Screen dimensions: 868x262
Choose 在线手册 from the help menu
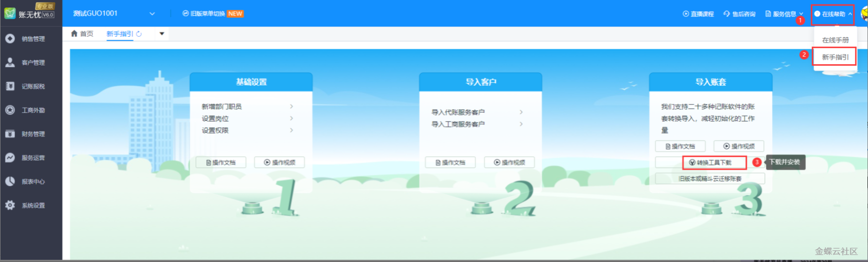tap(835, 40)
